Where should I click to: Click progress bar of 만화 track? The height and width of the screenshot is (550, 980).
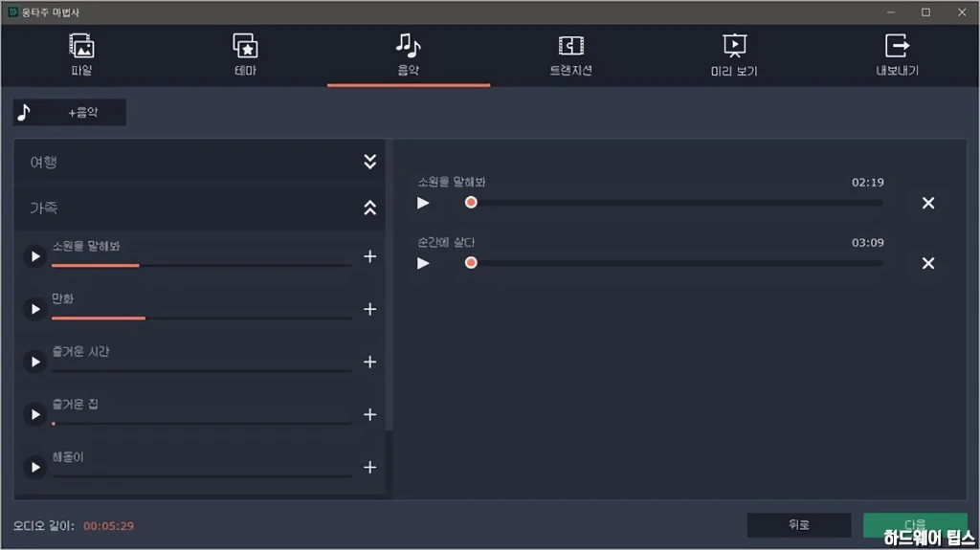coord(201,319)
